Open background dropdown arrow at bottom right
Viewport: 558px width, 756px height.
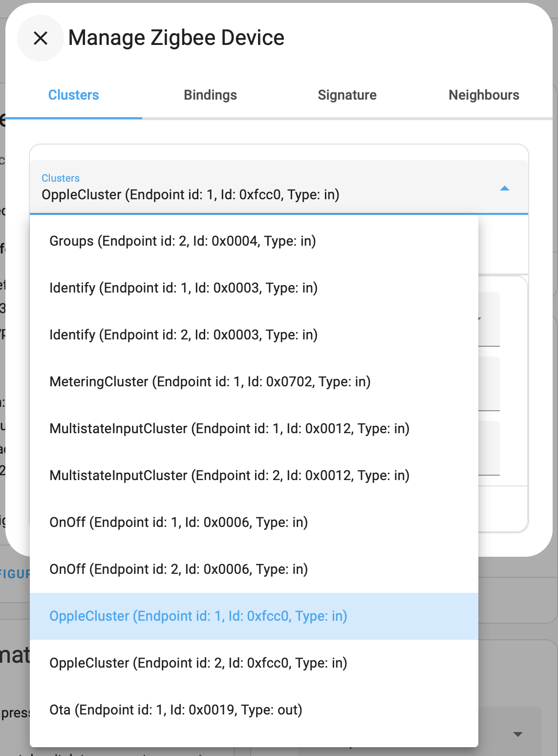pos(518,734)
